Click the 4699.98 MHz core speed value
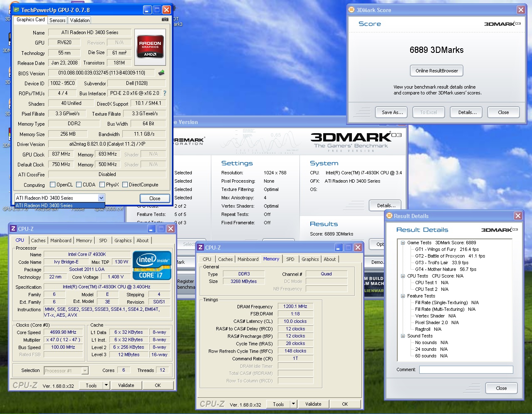The width and height of the screenshot is (532, 414). [x=63, y=332]
